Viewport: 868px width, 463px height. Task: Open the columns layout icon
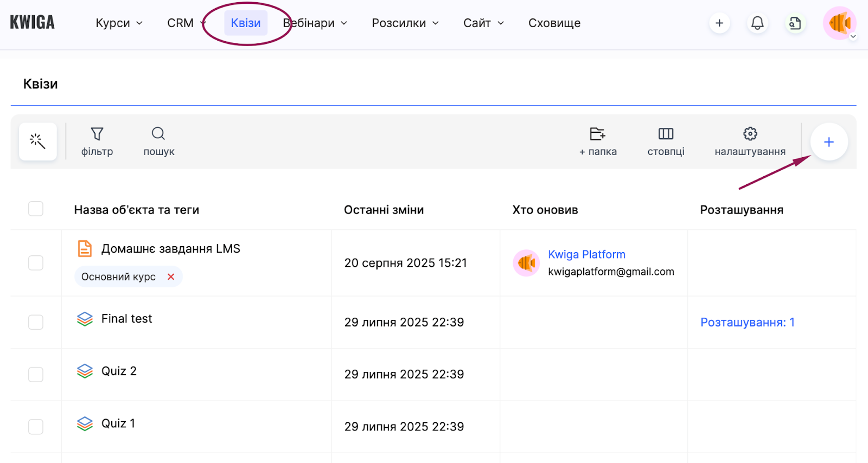coord(666,134)
